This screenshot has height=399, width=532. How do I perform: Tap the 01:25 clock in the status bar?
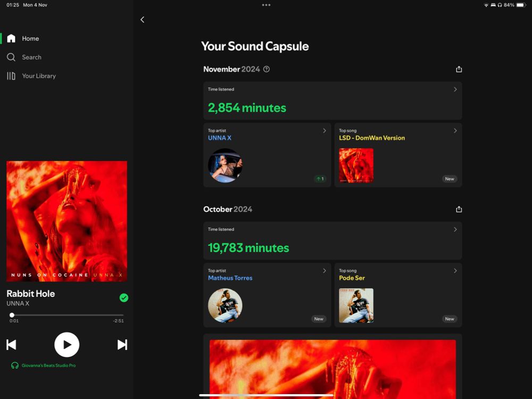[x=13, y=5]
